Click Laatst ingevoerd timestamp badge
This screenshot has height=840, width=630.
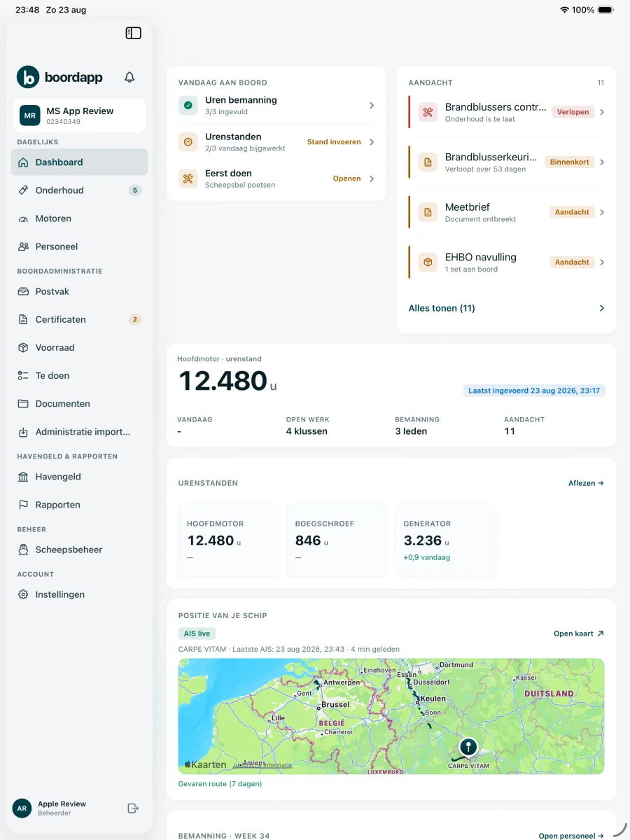[x=534, y=391]
